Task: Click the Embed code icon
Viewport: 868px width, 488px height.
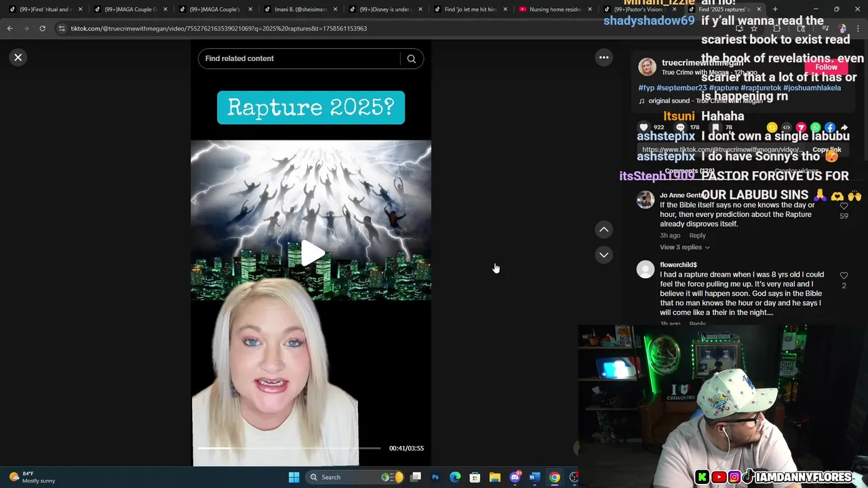Action: pyautogui.click(x=787, y=127)
